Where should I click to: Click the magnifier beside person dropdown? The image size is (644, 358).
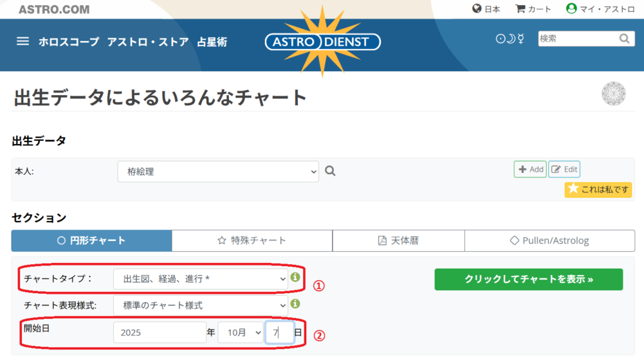click(330, 171)
